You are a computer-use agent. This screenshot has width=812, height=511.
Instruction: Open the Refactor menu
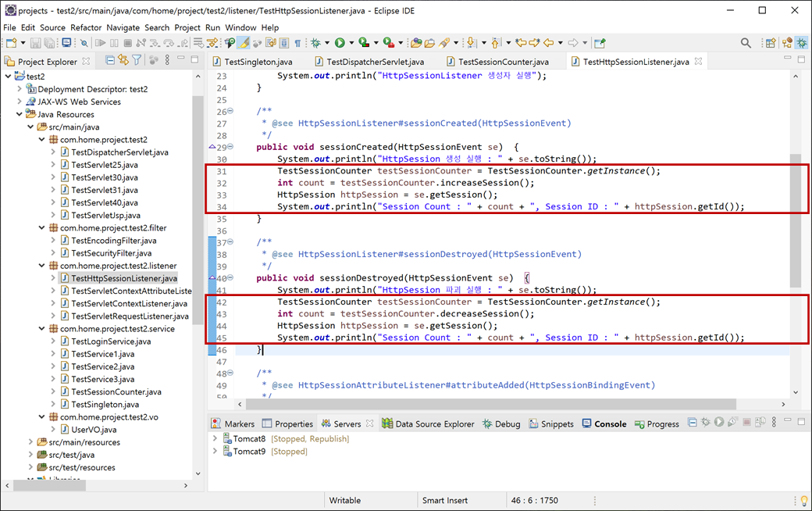click(x=86, y=27)
